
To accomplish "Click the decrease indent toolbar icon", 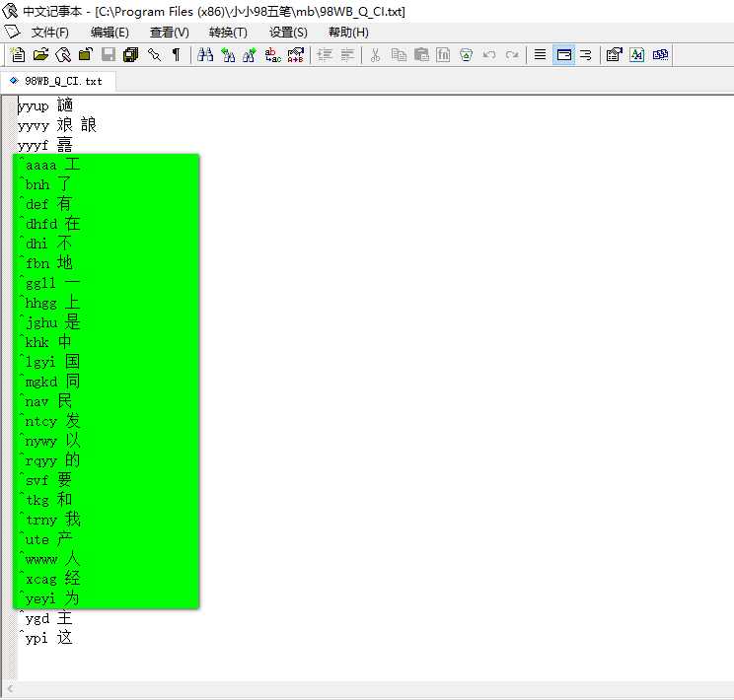I will pos(347,55).
